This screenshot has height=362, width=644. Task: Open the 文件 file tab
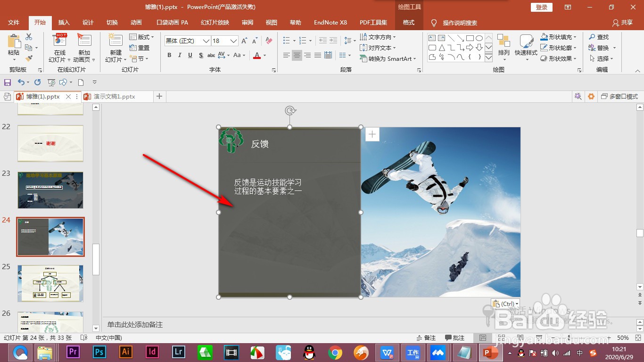(x=14, y=22)
